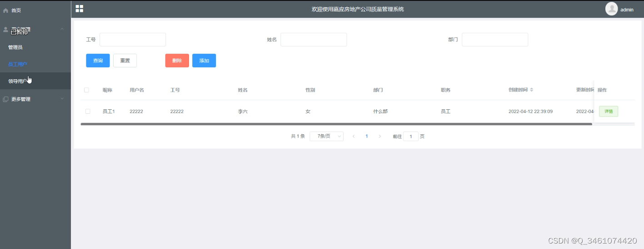Click the cell 2022-04-12 22:39:09
Viewport: 644px width, 249px height.
[x=530, y=111]
